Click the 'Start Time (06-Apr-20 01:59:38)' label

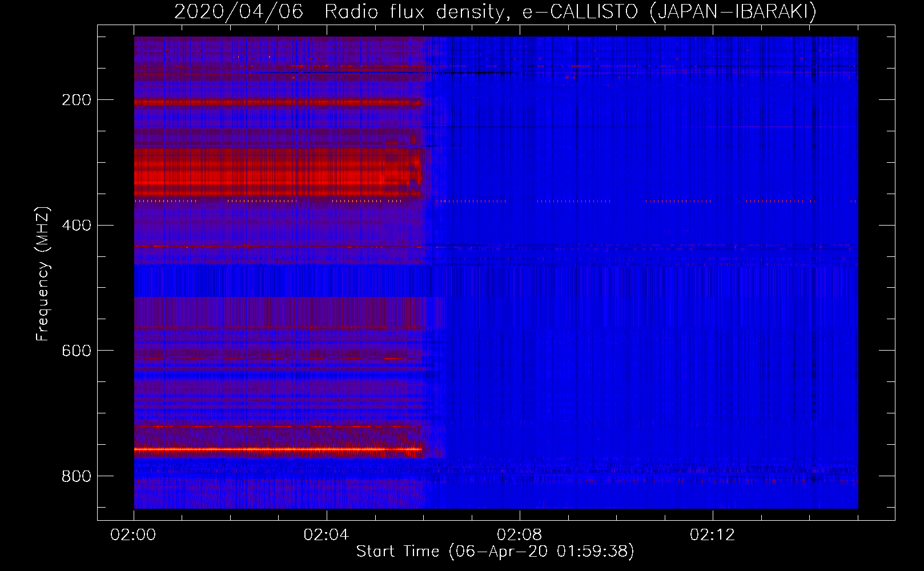coord(495,552)
